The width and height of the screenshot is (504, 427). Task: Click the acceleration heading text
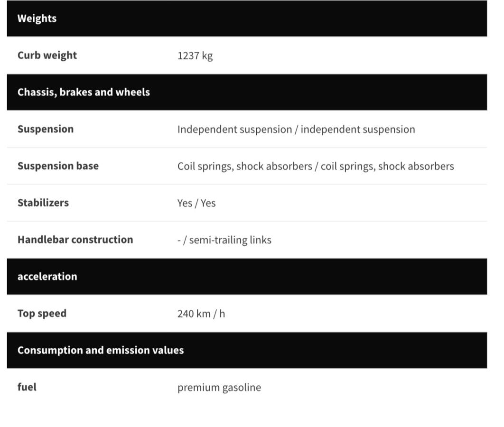[x=47, y=277]
